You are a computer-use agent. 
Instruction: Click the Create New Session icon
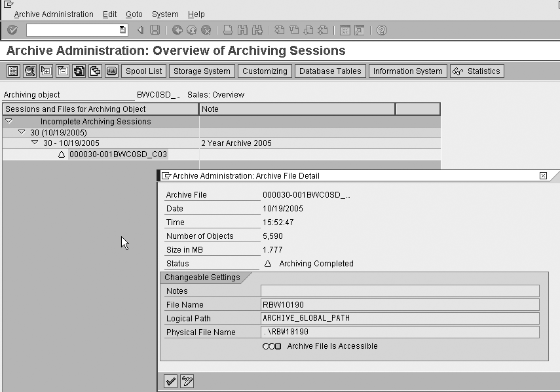[345, 30]
